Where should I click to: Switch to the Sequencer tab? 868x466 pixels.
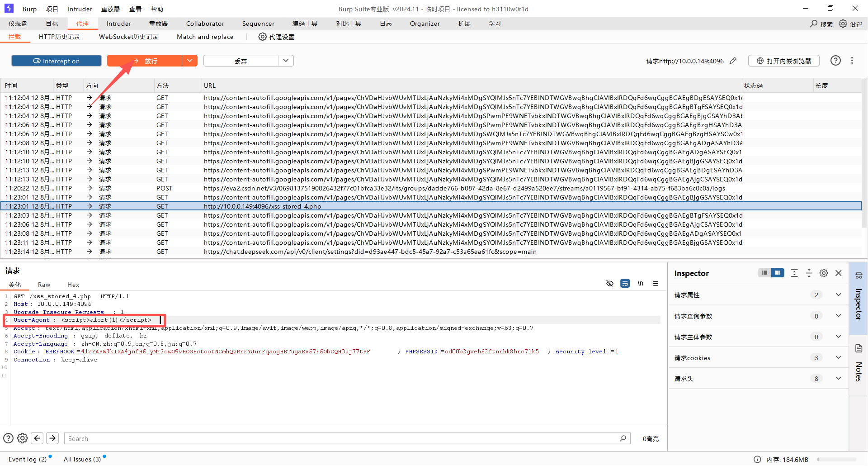258,24
